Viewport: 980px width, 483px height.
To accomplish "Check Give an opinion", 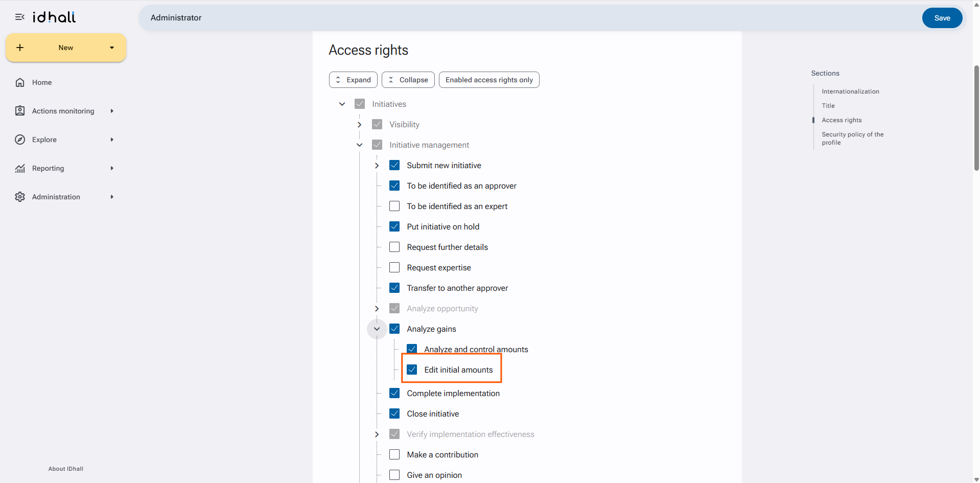I will click(x=394, y=475).
